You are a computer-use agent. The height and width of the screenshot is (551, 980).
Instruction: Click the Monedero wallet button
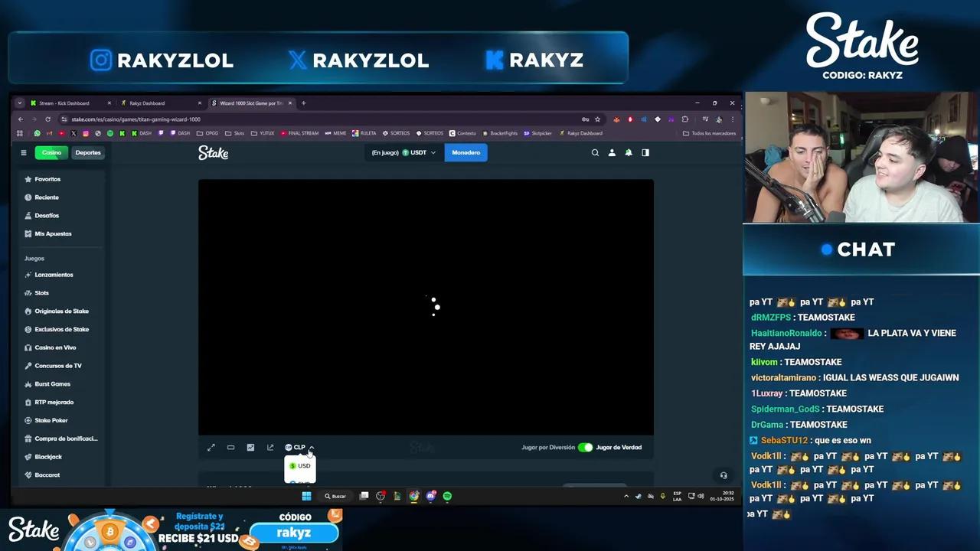465,153
